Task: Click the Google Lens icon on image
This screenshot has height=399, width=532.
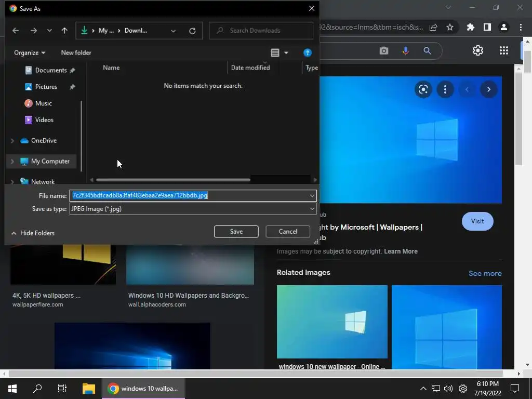Action: tap(423, 89)
